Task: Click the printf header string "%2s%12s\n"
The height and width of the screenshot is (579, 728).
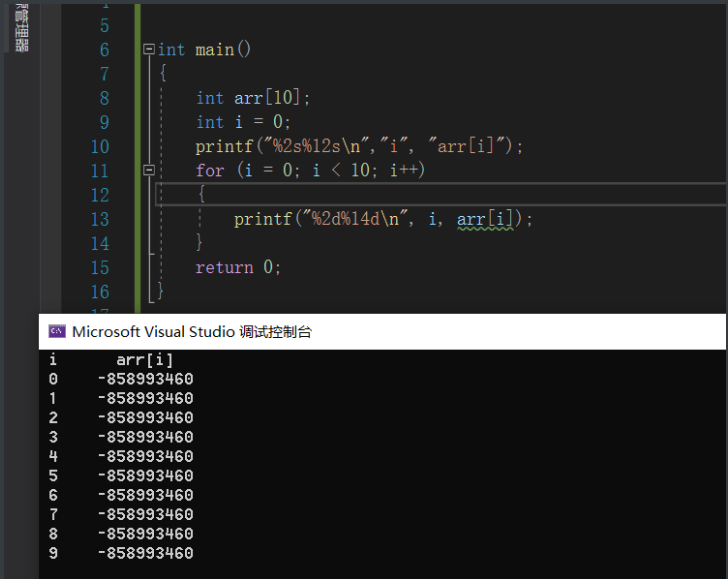Action: coord(316,146)
